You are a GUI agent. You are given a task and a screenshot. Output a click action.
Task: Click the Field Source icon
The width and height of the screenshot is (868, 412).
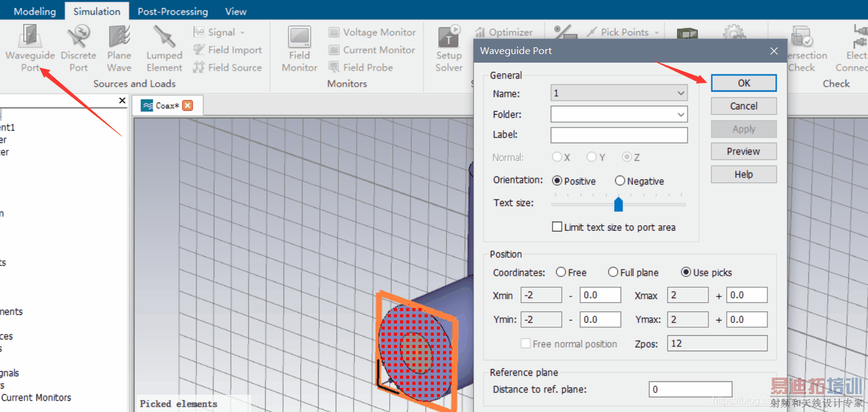pyautogui.click(x=199, y=68)
